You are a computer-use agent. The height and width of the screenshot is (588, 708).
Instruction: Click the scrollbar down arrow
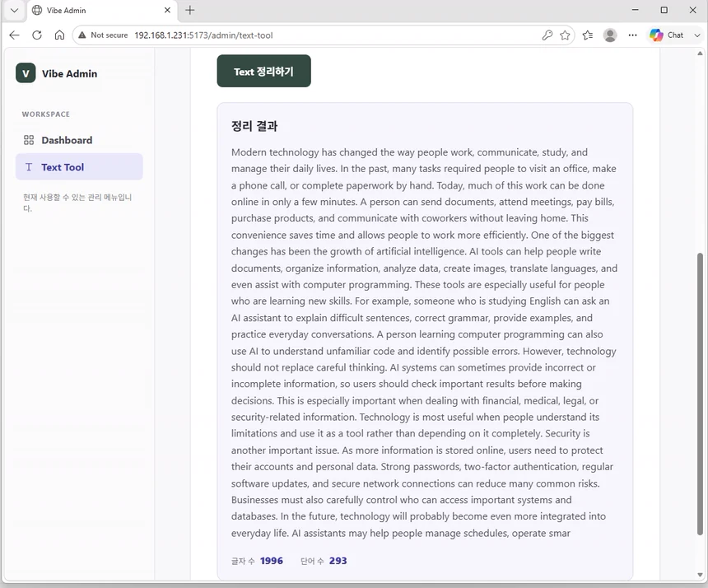pyautogui.click(x=701, y=575)
